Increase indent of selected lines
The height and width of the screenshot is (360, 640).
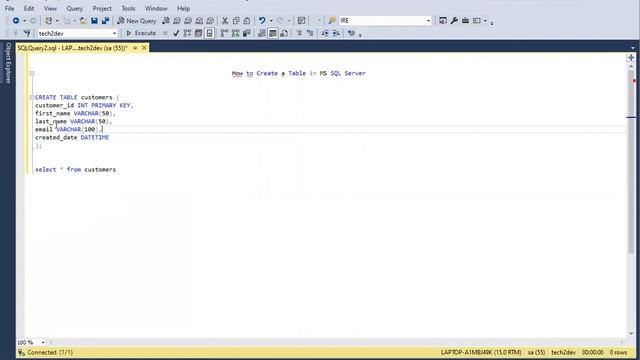pyautogui.click(x=336, y=33)
